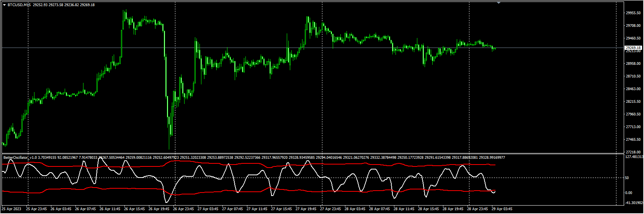This screenshot has width=644, height=214.
Task: Click the 26 Apr 15:45 time label
Action: click(x=134, y=209)
